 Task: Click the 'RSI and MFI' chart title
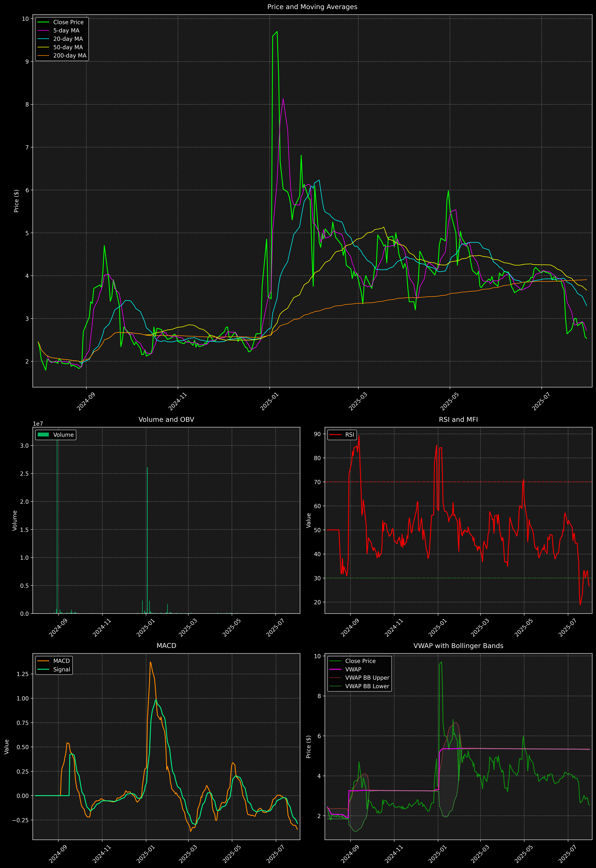point(458,419)
